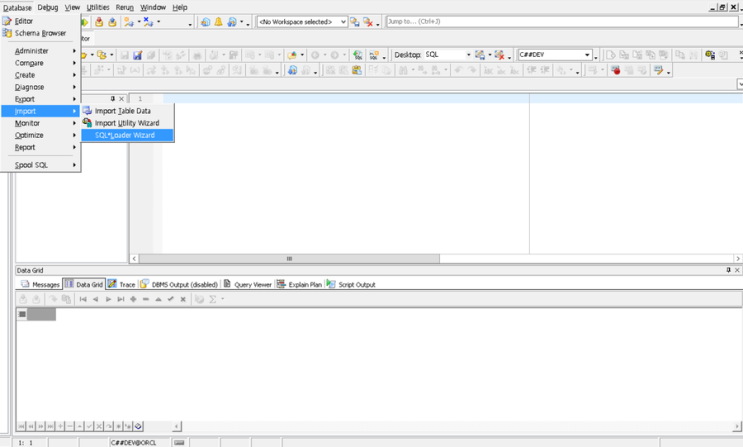Expand the Diagnose submenu

pos(40,87)
